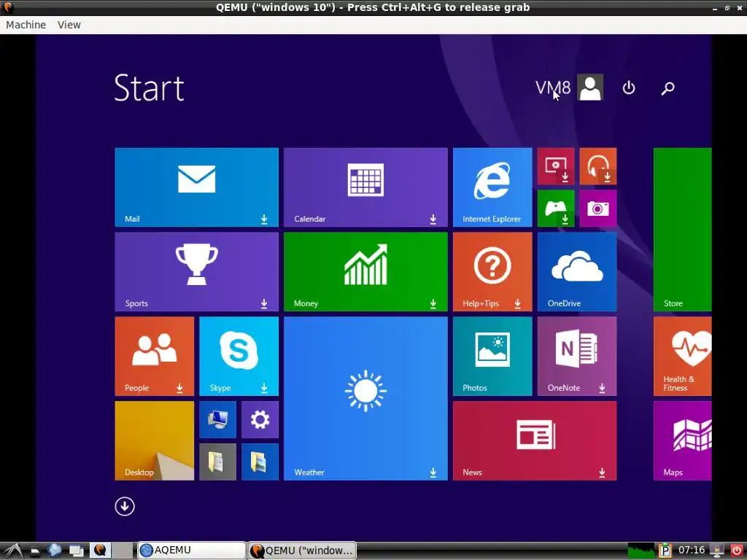The height and width of the screenshot is (560, 747).
Task: Click the QEMU launcher icon in panel
Action: [100, 550]
